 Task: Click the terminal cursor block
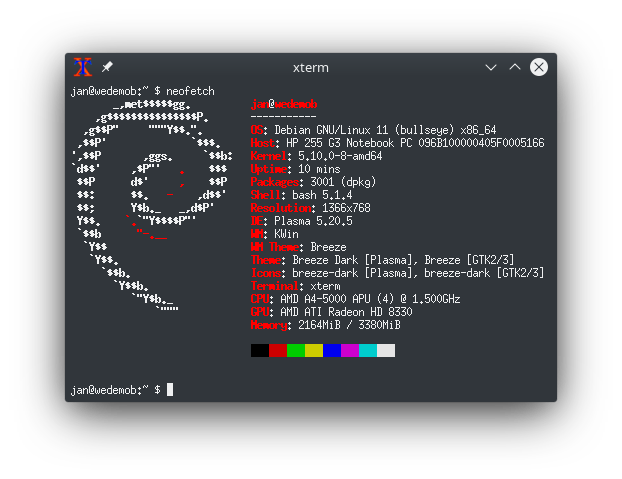click(170, 389)
